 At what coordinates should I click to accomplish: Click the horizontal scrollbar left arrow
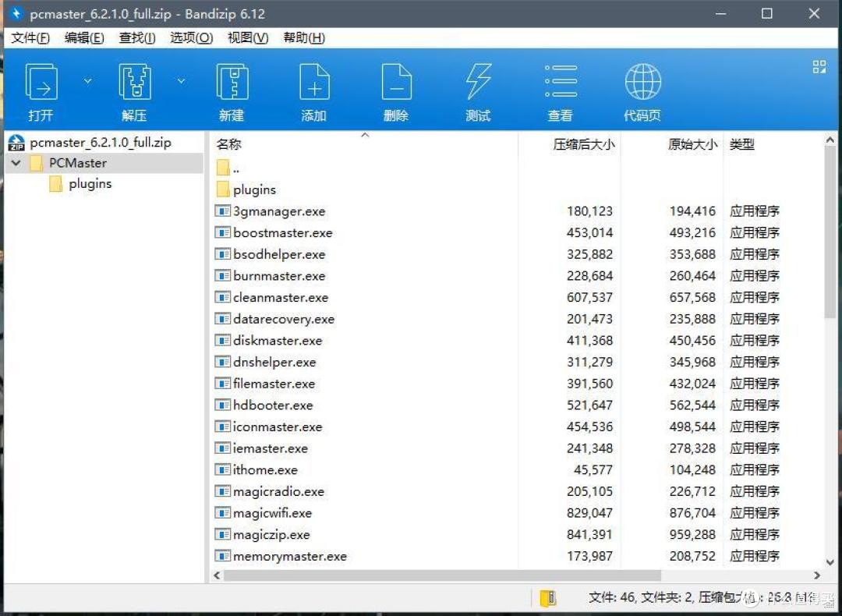coord(217,575)
